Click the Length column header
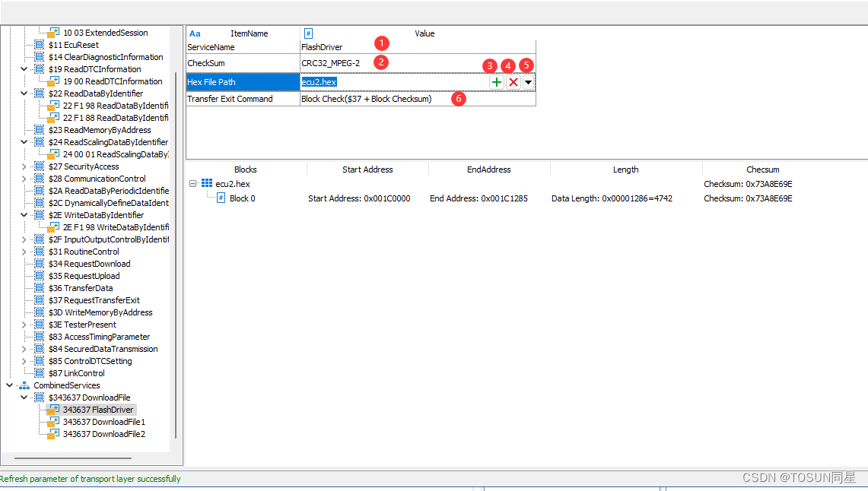Viewport: 868px width, 491px height. click(x=625, y=169)
